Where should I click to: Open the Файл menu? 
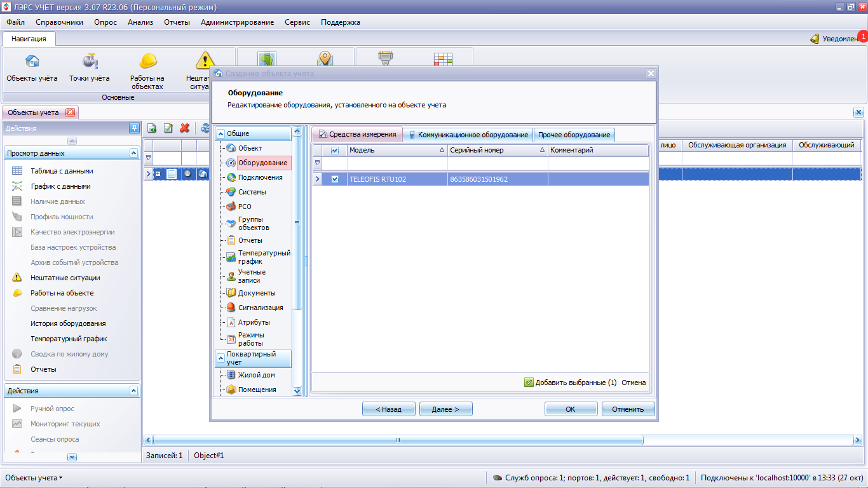[x=16, y=22]
